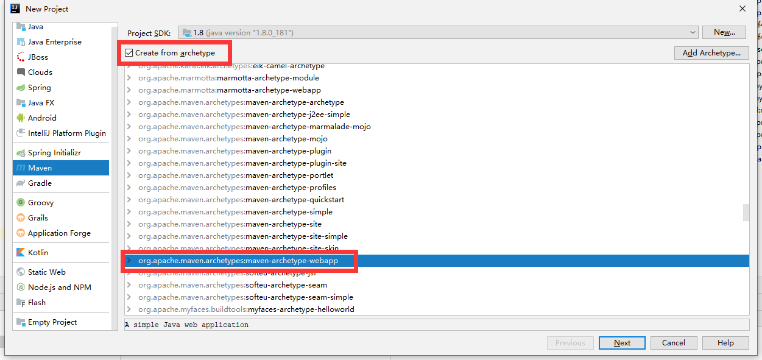Select Spring project type
Screen dimensions: 762x360
coord(61,87)
